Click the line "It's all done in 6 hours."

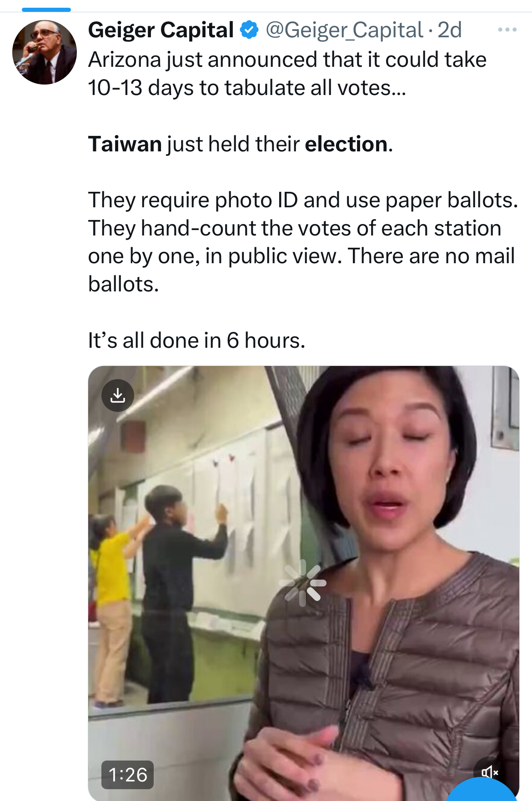(x=196, y=340)
